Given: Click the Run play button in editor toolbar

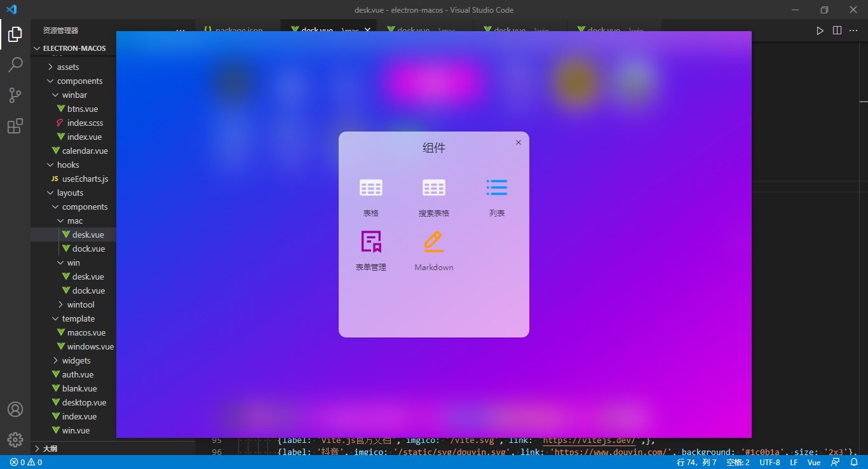Looking at the screenshot, I should tap(820, 31).
